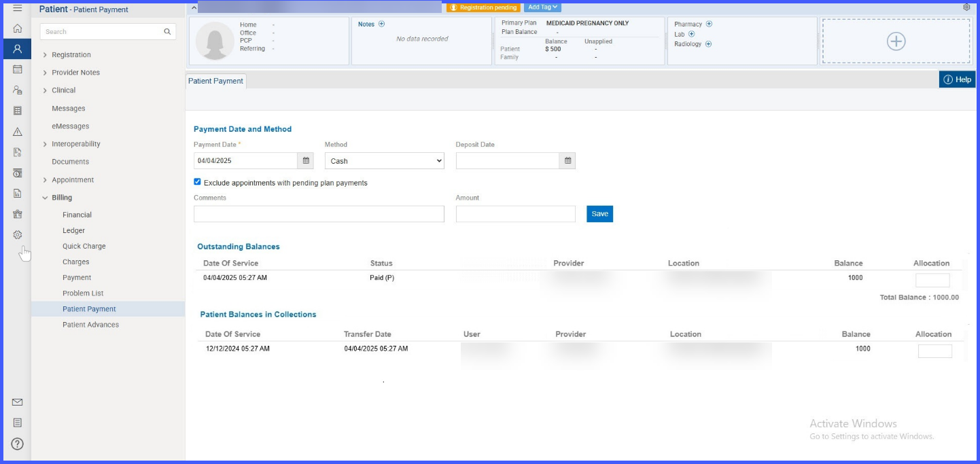Click the notes page icon at bottom
Screen dimensions: 980x464
click(18, 423)
